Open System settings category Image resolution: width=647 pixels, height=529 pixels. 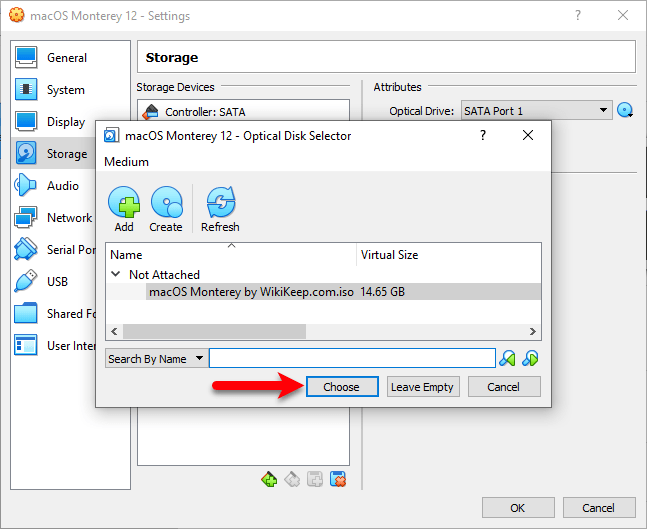(x=70, y=90)
